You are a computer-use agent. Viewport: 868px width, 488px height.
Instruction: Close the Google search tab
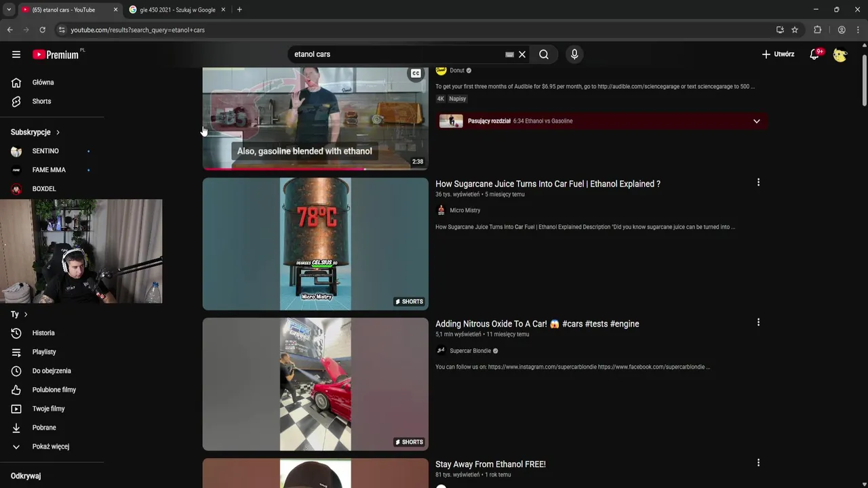(223, 9)
